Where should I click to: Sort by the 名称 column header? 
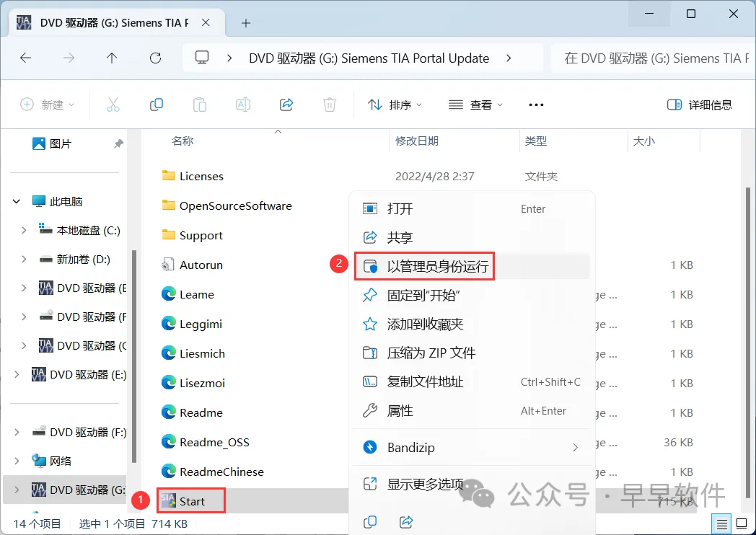(x=183, y=141)
